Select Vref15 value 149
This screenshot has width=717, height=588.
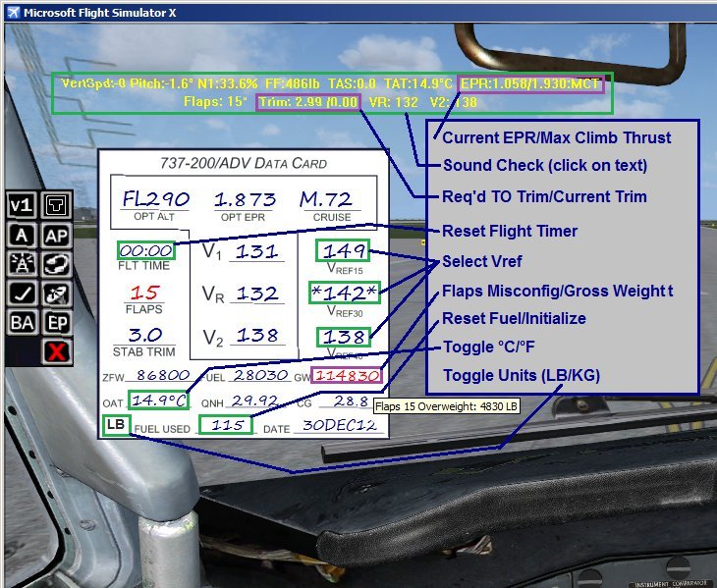point(343,250)
